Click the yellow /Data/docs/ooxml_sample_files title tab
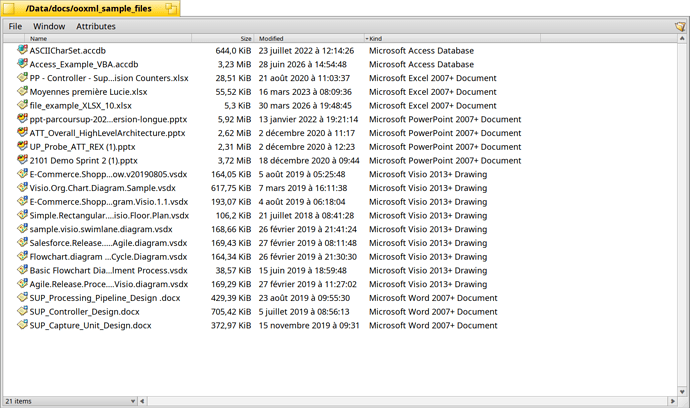 pyautogui.click(x=90, y=8)
